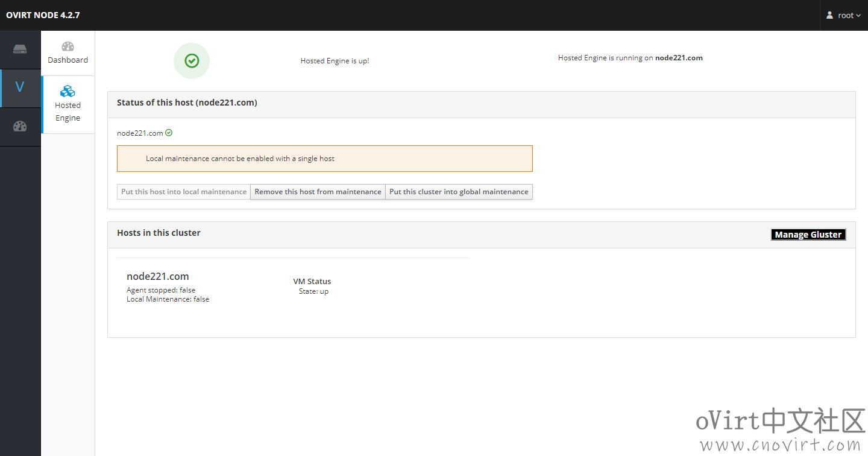Click the 'Hosted Engine is up!' text

(x=335, y=61)
